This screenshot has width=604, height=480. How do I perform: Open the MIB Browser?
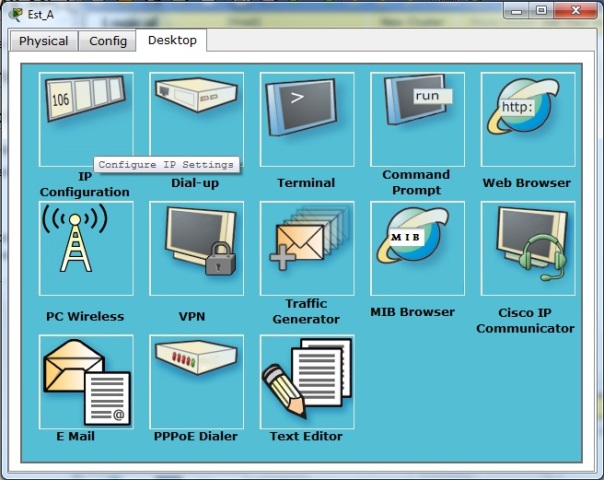tap(417, 247)
